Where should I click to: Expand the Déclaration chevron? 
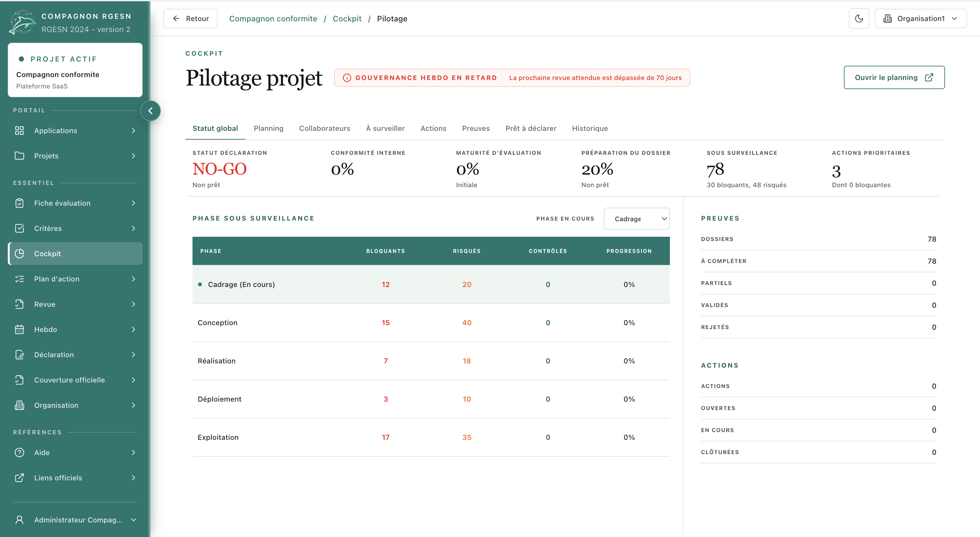point(134,355)
